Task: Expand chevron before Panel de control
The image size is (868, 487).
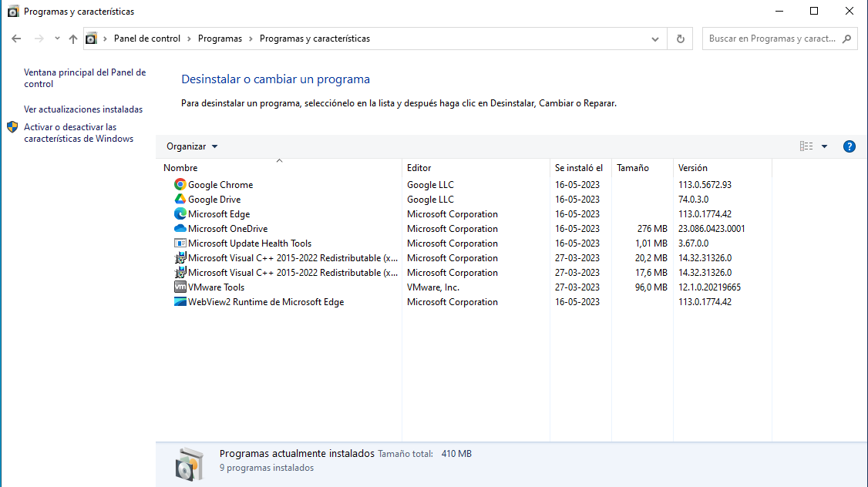Action: 105,39
